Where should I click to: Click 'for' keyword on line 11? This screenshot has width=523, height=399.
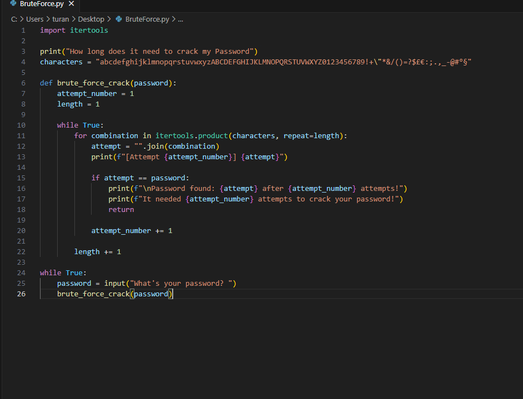pos(80,136)
